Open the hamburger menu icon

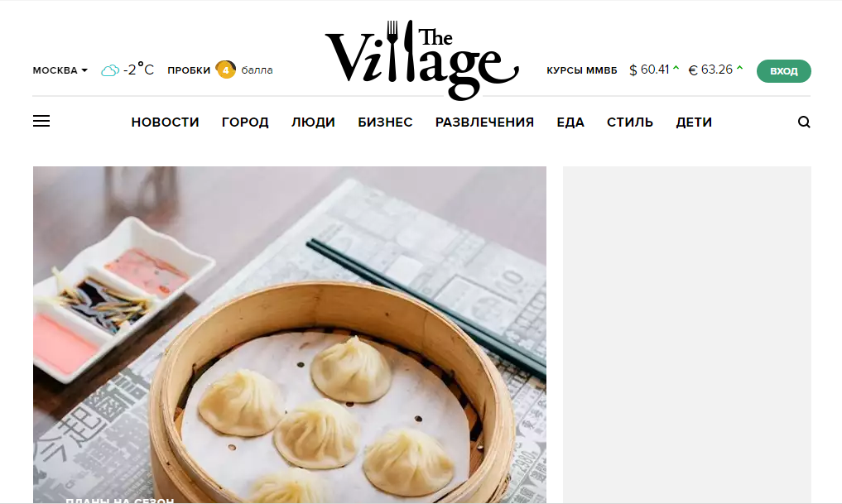click(x=41, y=122)
